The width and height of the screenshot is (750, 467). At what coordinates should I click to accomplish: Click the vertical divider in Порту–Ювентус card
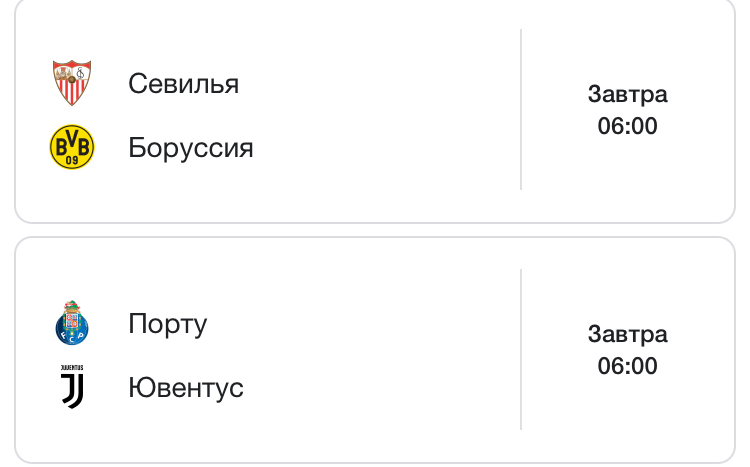pyautogui.click(x=521, y=350)
